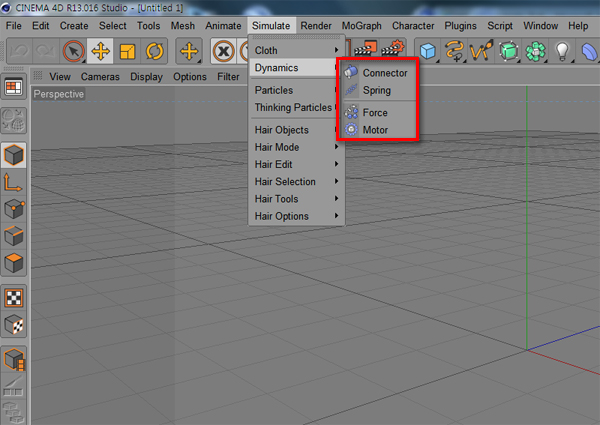600x425 pixels.
Task: Open the Select menu in menu bar
Action: (x=112, y=26)
